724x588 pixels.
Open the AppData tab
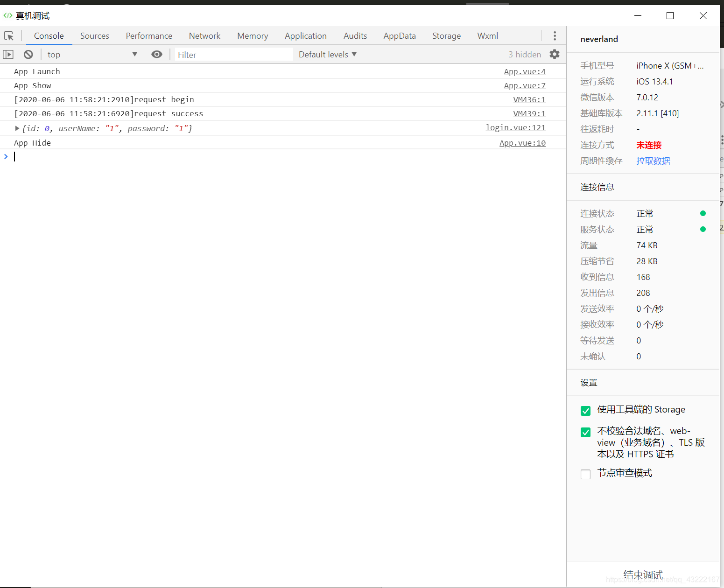pyautogui.click(x=400, y=36)
